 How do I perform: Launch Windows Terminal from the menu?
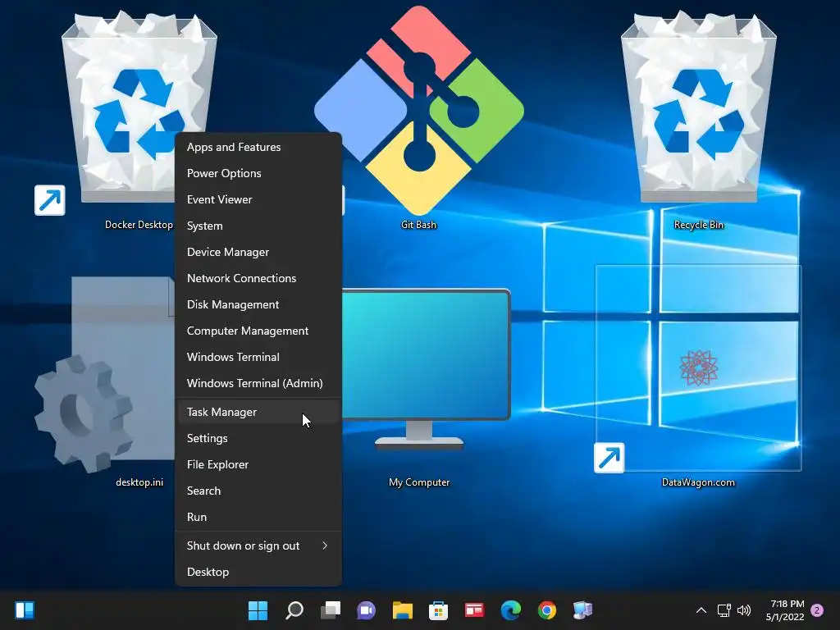click(258, 357)
